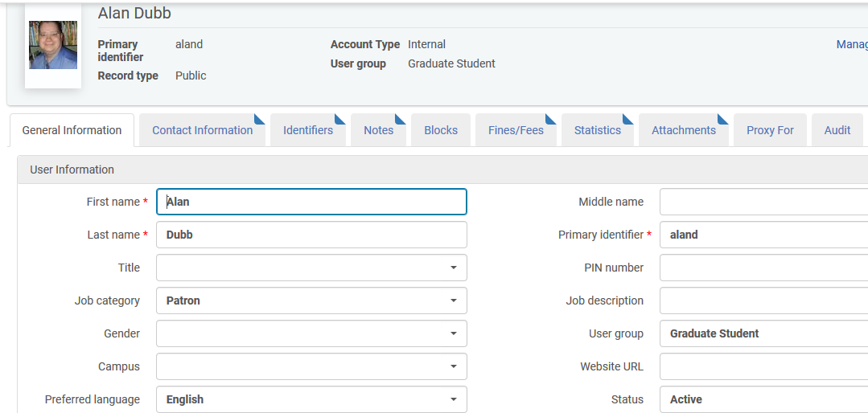Screen dimensions: 868x413
Task: Expand the Gender dropdown list
Action: point(311,333)
